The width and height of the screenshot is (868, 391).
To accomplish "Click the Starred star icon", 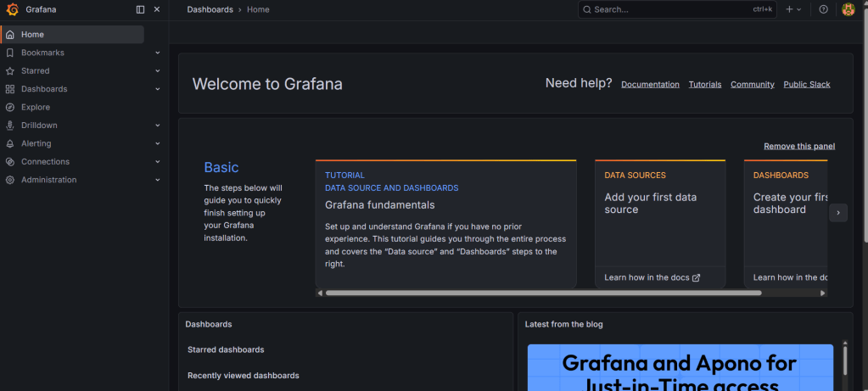I will click(x=10, y=71).
